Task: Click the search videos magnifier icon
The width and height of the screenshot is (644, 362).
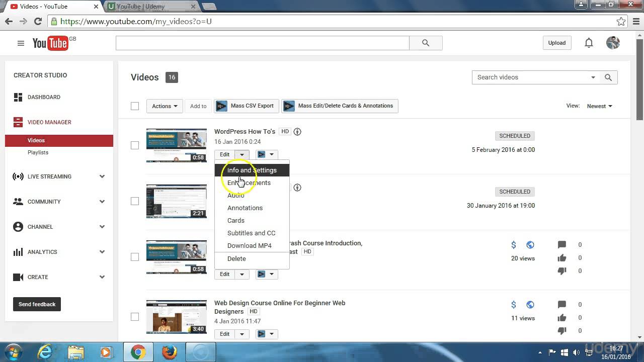Action: (x=608, y=77)
